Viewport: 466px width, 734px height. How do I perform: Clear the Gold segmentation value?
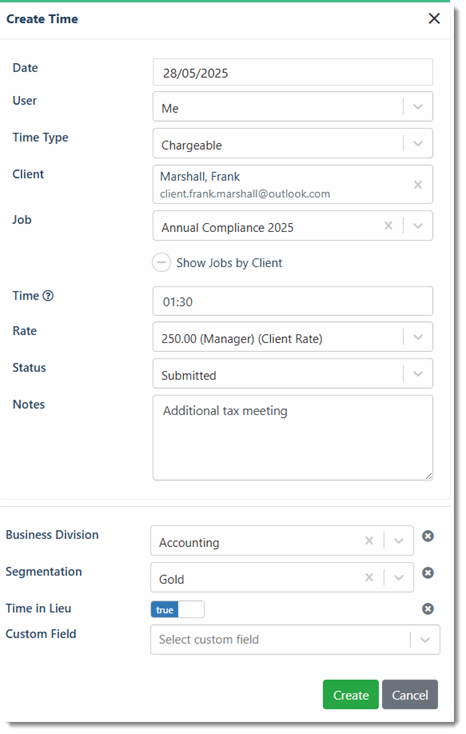click(369, 578)
